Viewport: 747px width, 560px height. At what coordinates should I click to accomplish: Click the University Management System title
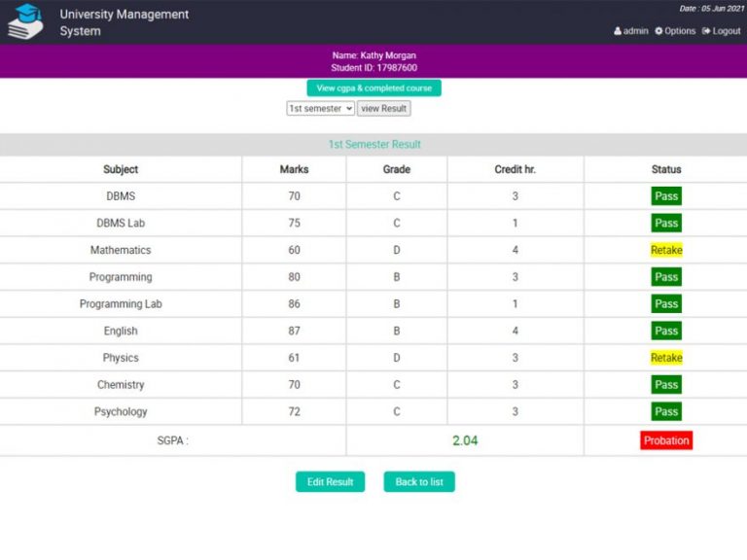click(x=124, y=22)
